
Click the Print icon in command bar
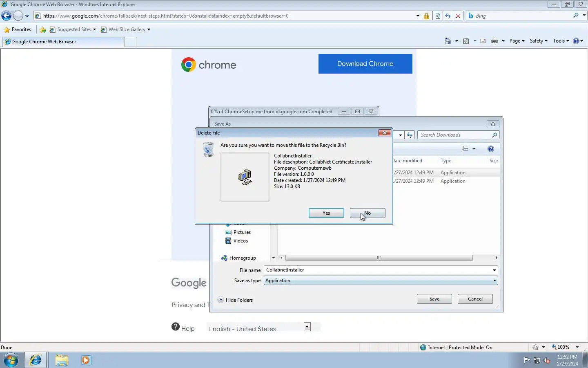pyautogui.click(x=494, y=41)
